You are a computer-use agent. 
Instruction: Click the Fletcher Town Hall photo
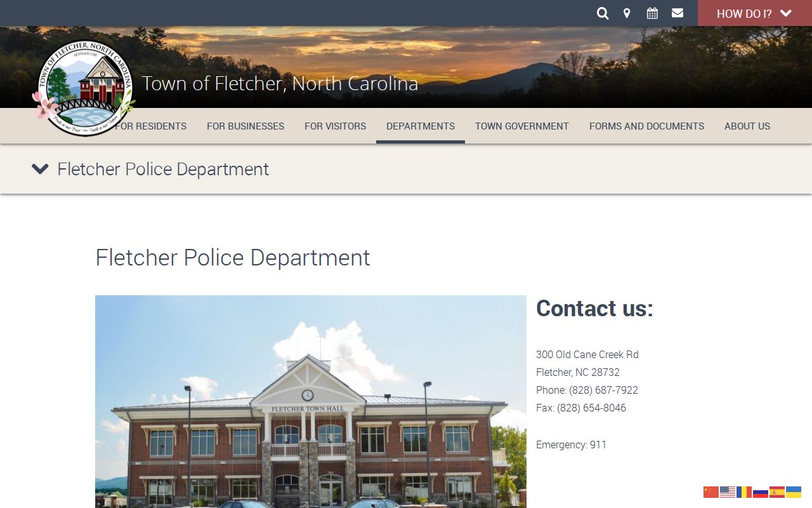[311, 401]
